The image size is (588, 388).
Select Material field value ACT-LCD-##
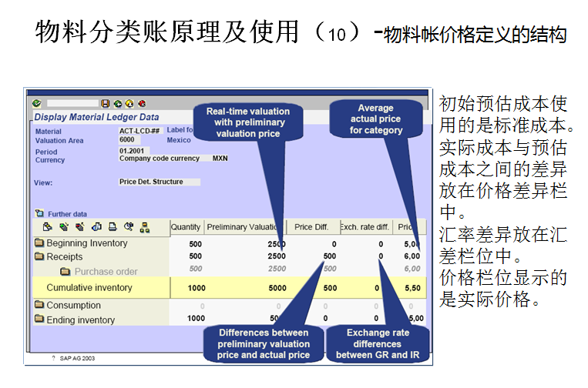click(140, 131)
